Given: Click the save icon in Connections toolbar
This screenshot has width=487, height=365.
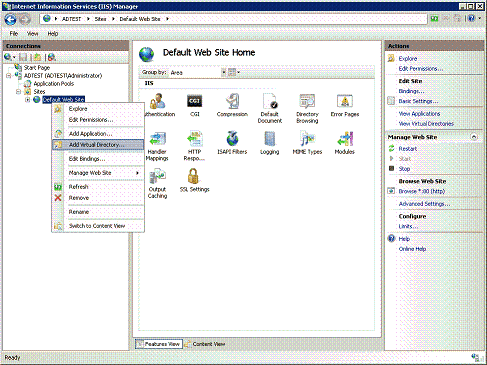Looking at the screenshot, I should 23,57.
